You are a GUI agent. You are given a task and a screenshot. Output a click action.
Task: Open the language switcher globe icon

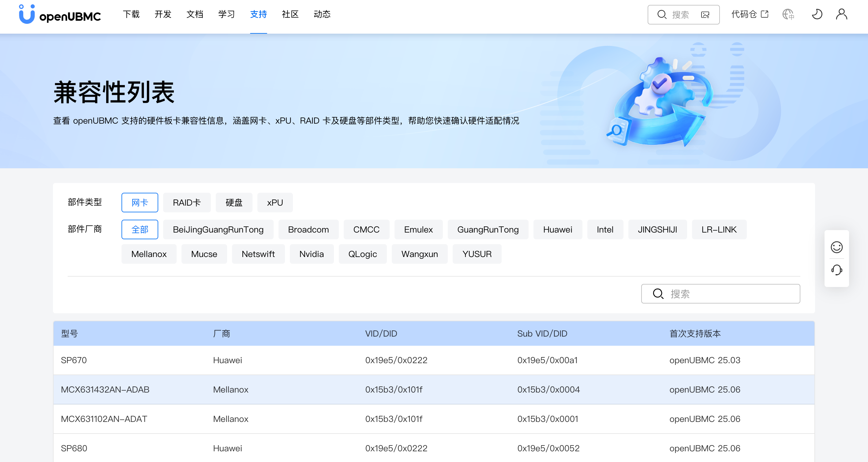(788, 14)
